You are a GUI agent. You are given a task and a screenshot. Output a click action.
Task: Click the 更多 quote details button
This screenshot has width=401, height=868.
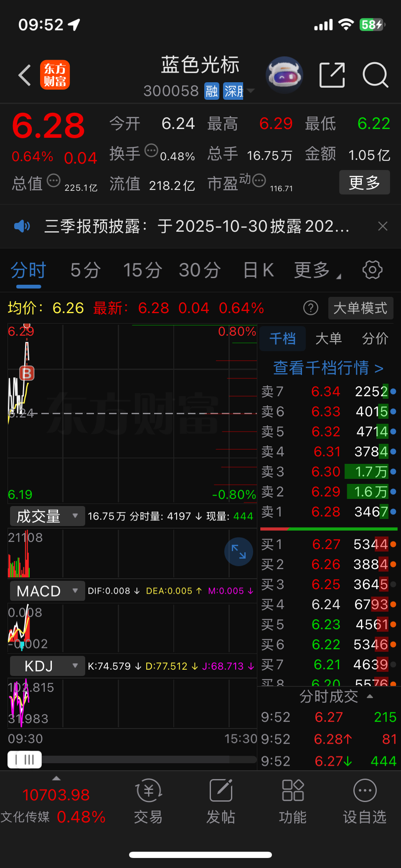coord(364,182)
